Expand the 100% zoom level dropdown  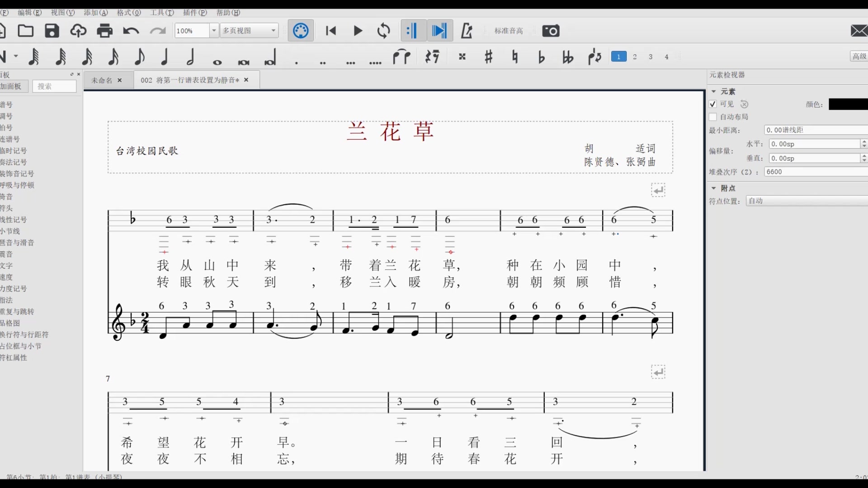pyautogui.click(x=212, y=30)
